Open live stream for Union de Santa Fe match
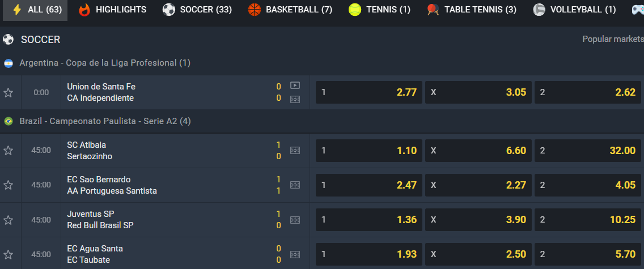The image size is (644, 269). click(295, 86)
